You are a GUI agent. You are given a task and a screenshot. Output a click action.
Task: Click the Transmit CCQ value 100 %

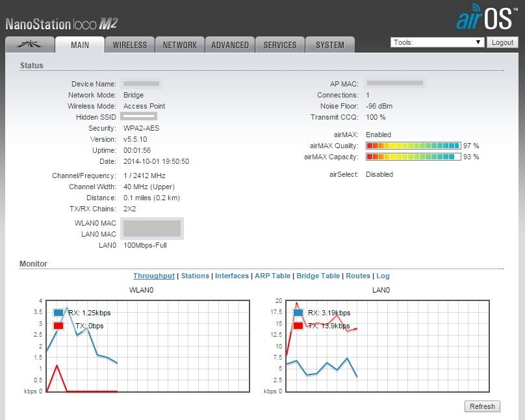(376, 117)
